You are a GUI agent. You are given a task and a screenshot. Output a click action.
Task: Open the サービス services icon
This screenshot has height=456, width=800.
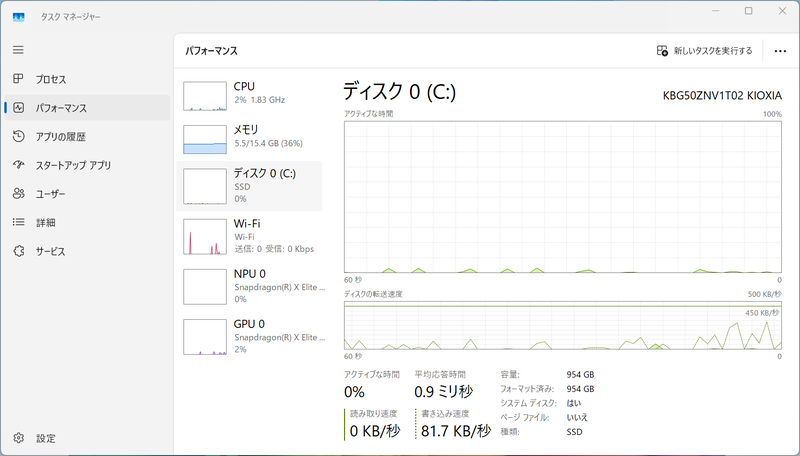coord(18,251)
